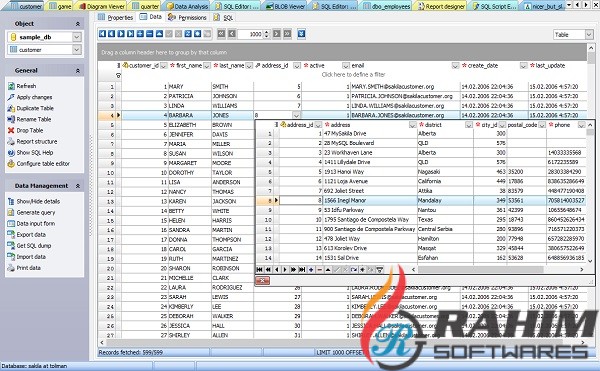The height and width of the screenshot is (371, 600).
Task: Click 'Click here to define a filter' row
Action: coord(353,75)
